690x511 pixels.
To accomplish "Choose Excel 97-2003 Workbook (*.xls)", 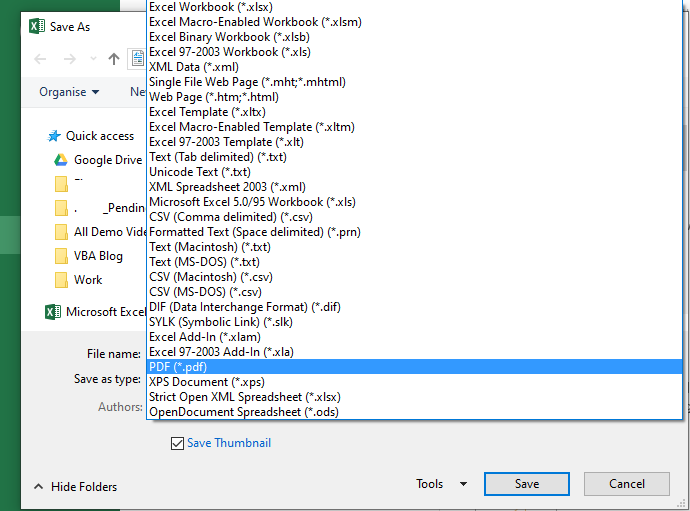I will 414,52.
